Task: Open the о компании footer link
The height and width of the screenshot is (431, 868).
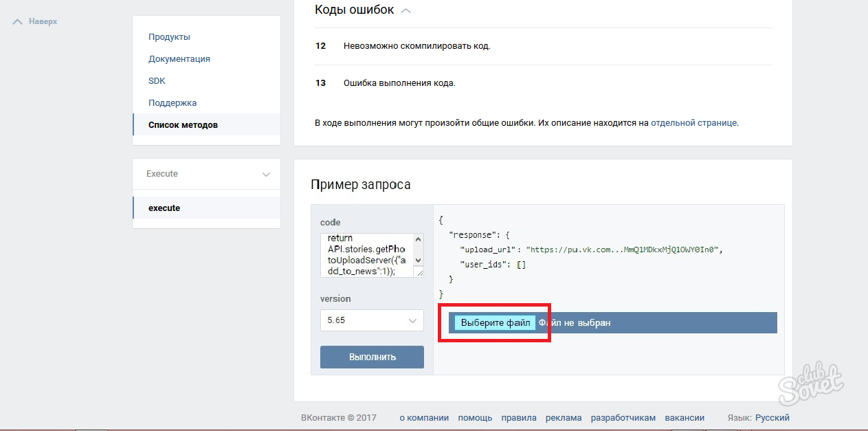Action: pyautogui.click(x=424, y=418)
